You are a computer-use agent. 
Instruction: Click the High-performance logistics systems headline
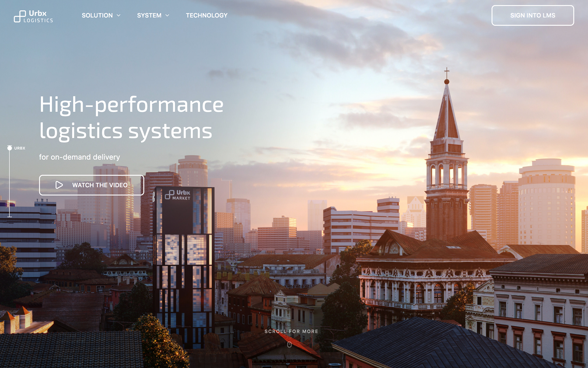[131, 118]
